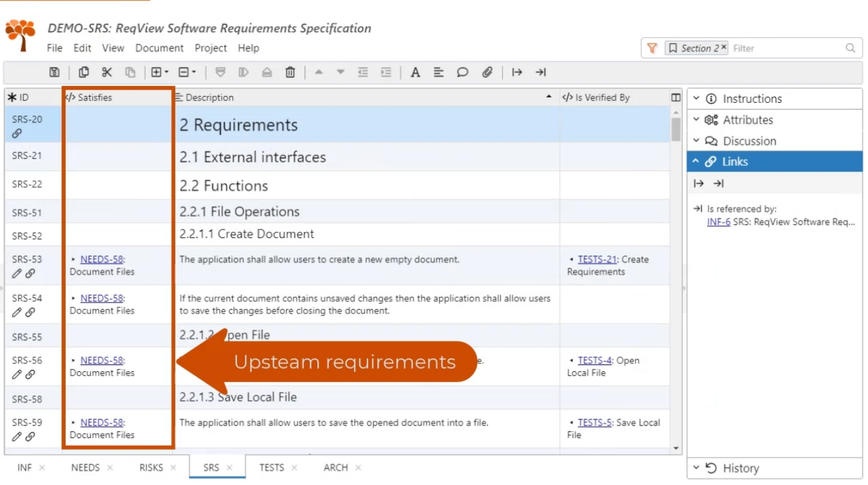Screen dimensions: 868x485
Task: Open the TESTS-4 link
Action: tap(595, 360)
